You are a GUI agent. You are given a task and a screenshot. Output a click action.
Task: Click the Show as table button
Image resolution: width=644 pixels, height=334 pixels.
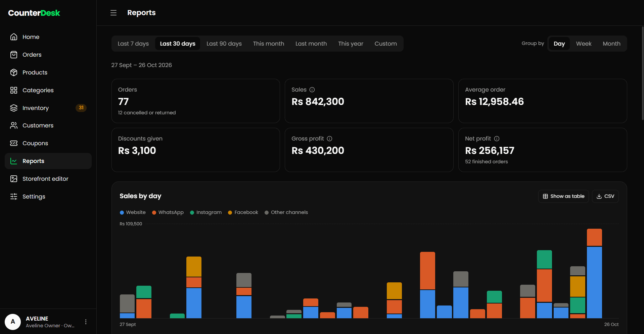click(563, 196)
